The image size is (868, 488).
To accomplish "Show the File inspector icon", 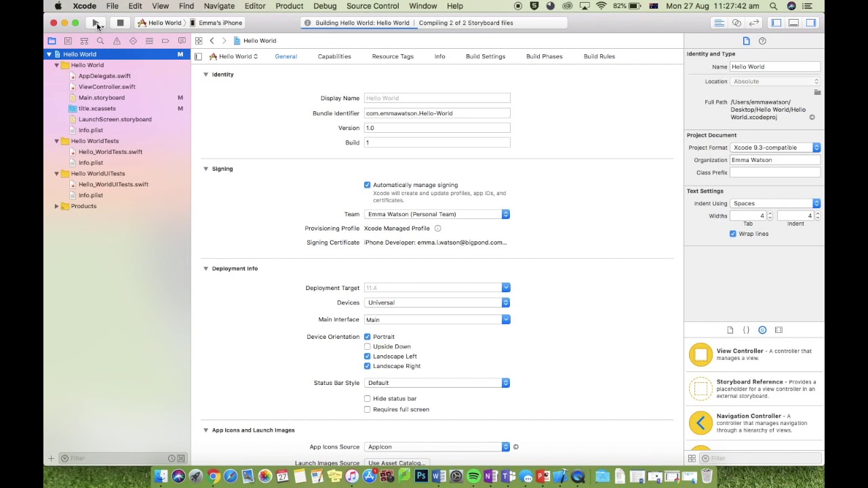I will [x=746, y=41].
